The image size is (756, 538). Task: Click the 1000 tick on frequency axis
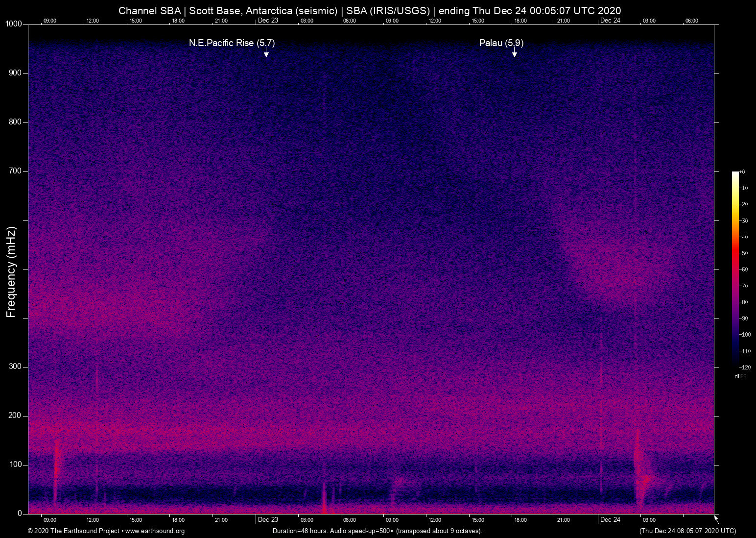click(13, 24)
